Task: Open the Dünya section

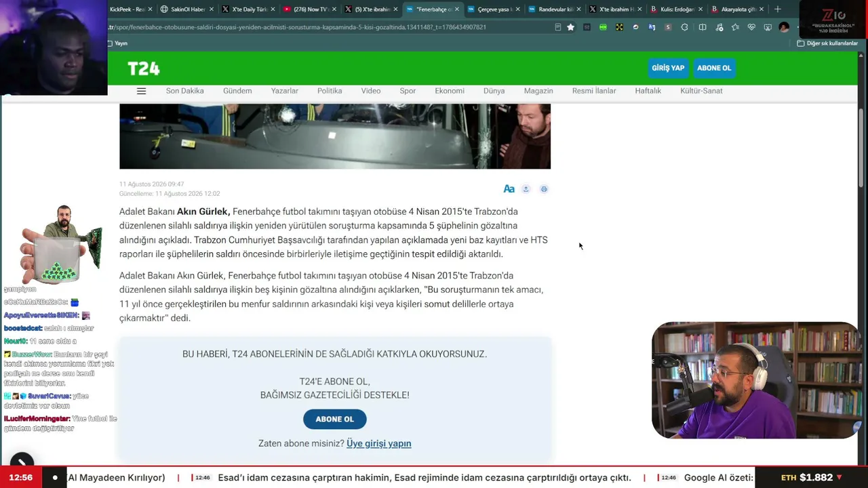Action: click(494, 91)
